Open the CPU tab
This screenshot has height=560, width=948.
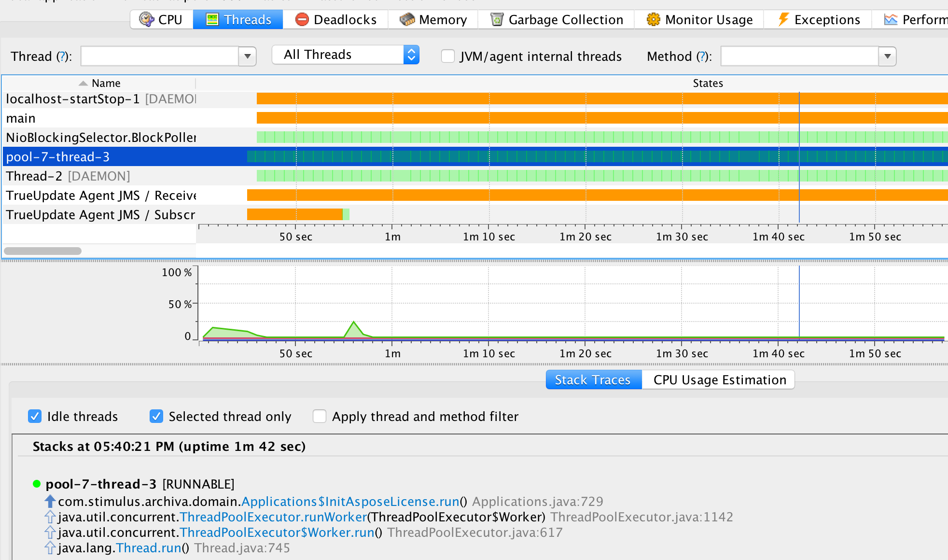(x=161, y=20)
